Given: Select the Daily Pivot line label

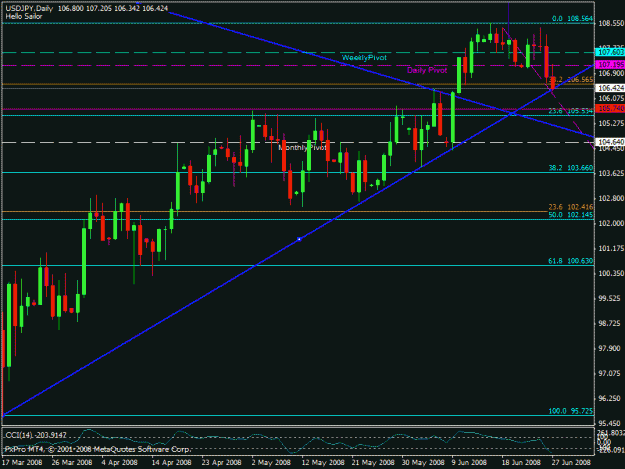Looking at the screenshot, I should click(427, 70).
